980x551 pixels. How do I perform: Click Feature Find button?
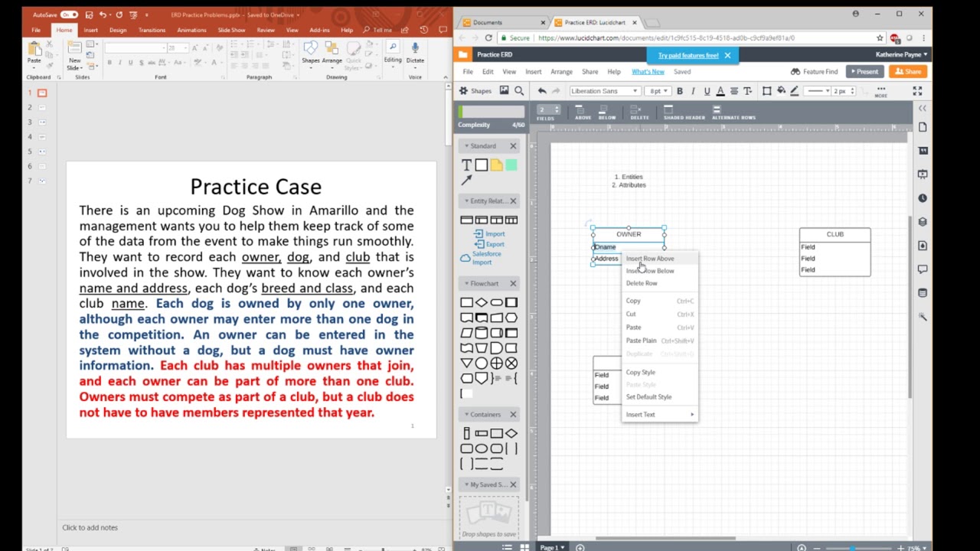pyautogui.click(x=814, y=72)
